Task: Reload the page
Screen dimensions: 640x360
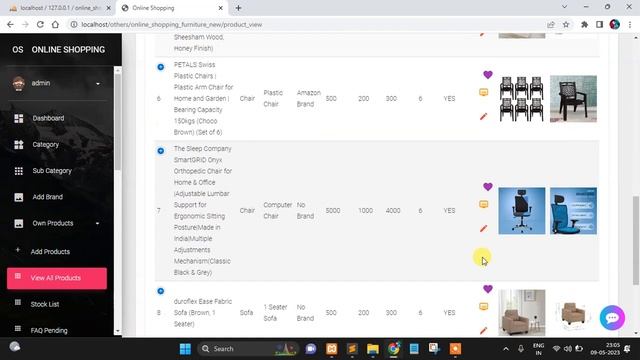Action: (x=40, y=24)
